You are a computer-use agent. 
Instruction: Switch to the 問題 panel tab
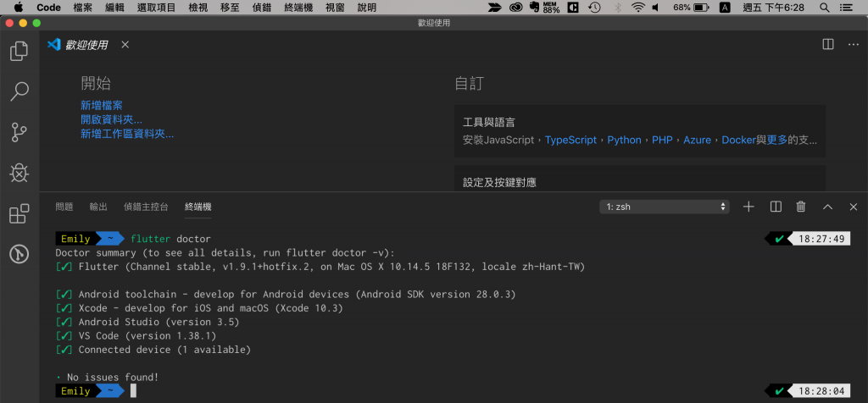(x=64, y=207)
